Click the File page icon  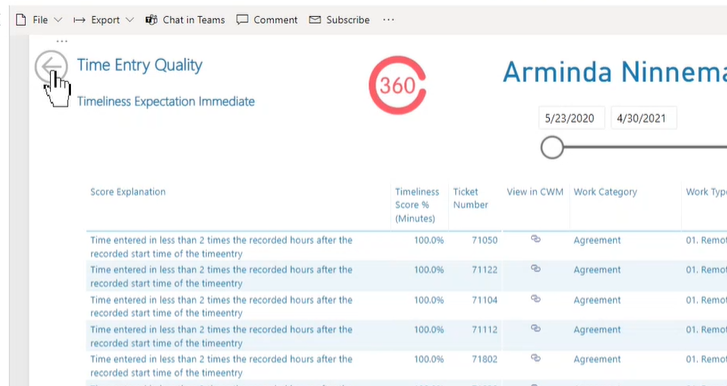coord(21,20)
